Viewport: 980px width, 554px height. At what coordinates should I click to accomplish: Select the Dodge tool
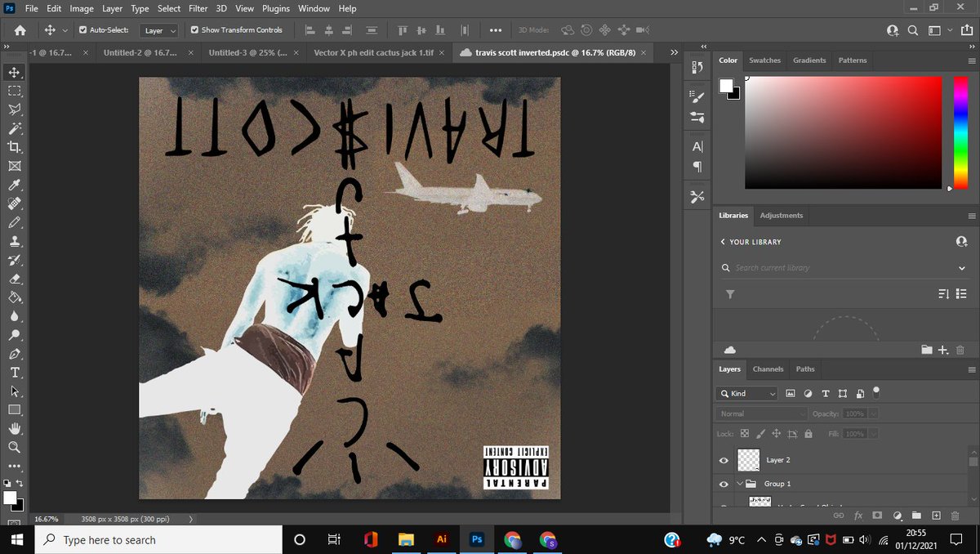click(x=14, y=335)
